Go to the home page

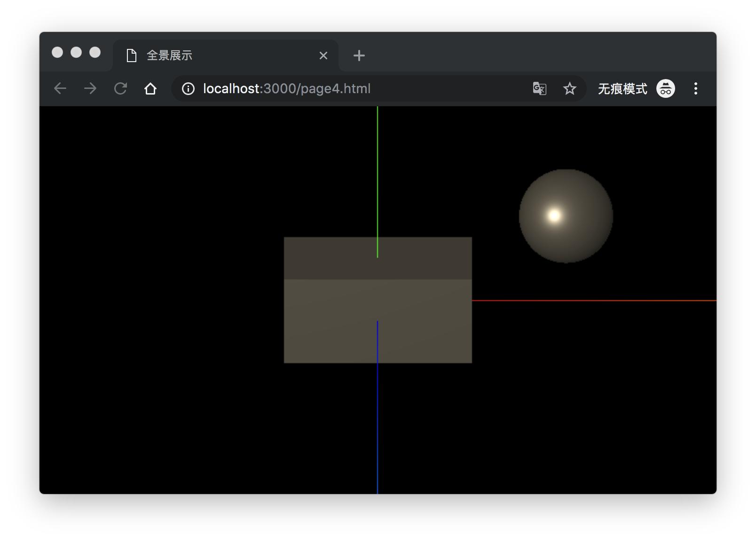pyautogui.click(x=150, y=88)
